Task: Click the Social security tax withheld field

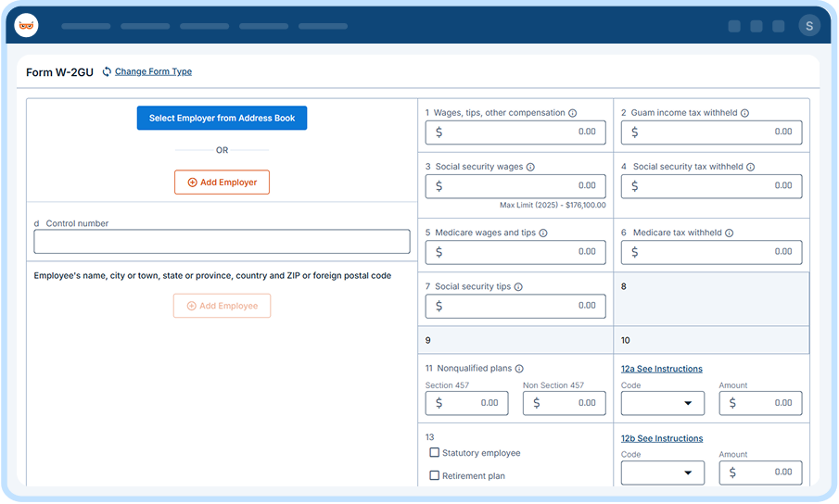Action: pyautogui.click(x=712, y=186)
